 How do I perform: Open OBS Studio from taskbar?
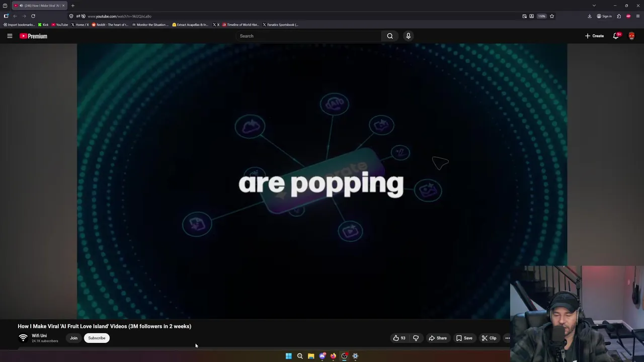pyautogui.click(x=344, y=356)
